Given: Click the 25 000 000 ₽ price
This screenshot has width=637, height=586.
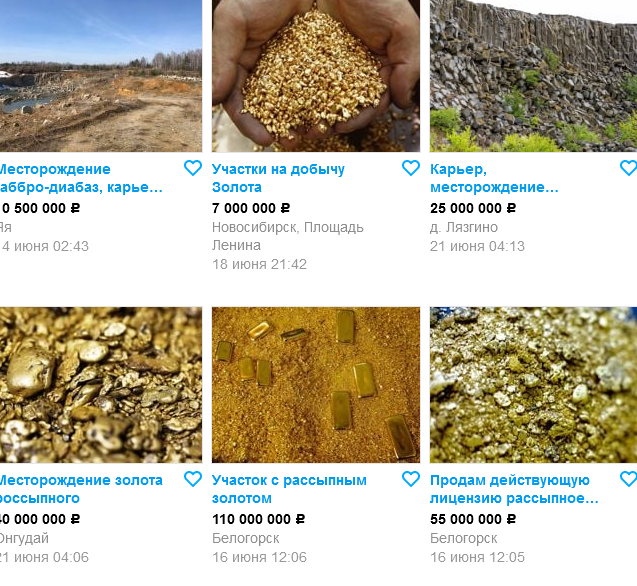Looking at the screenshot, I should [x=473, y=208].
